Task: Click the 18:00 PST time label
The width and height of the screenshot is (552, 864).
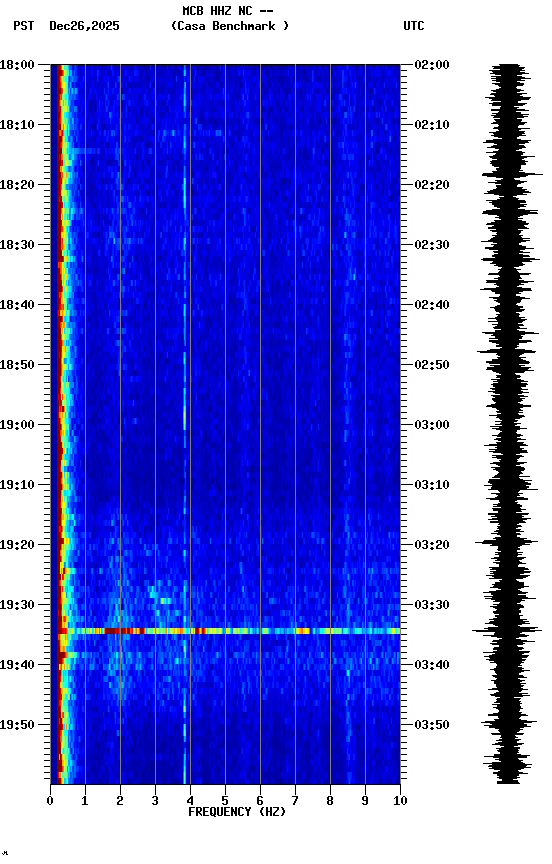Action: pyautogui.click(x=17, y=65)
